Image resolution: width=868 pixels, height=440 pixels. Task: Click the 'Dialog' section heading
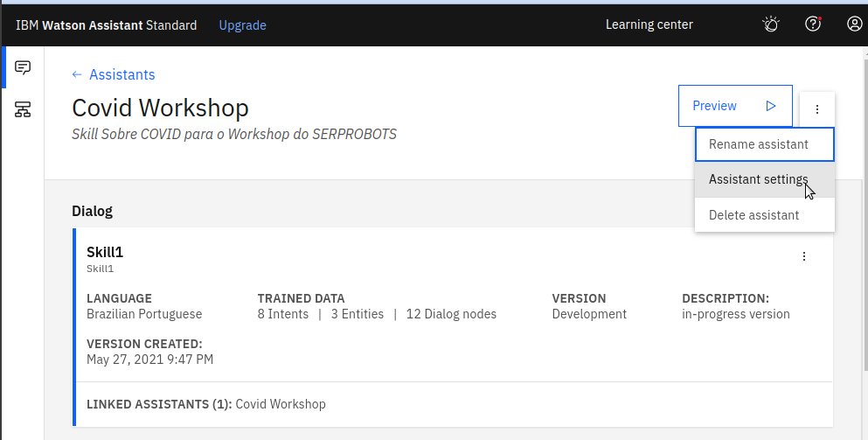[x=93, y=211]
